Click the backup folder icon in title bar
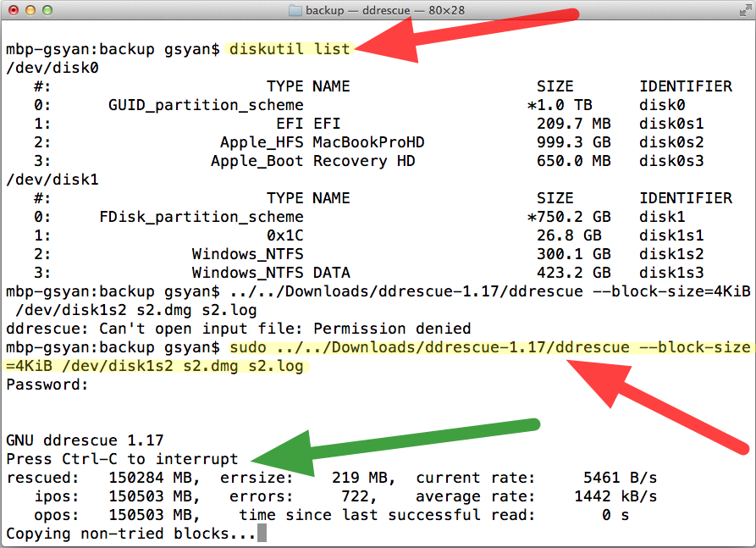The width and height of the screenshot is (756, 548). click(295, 10)
